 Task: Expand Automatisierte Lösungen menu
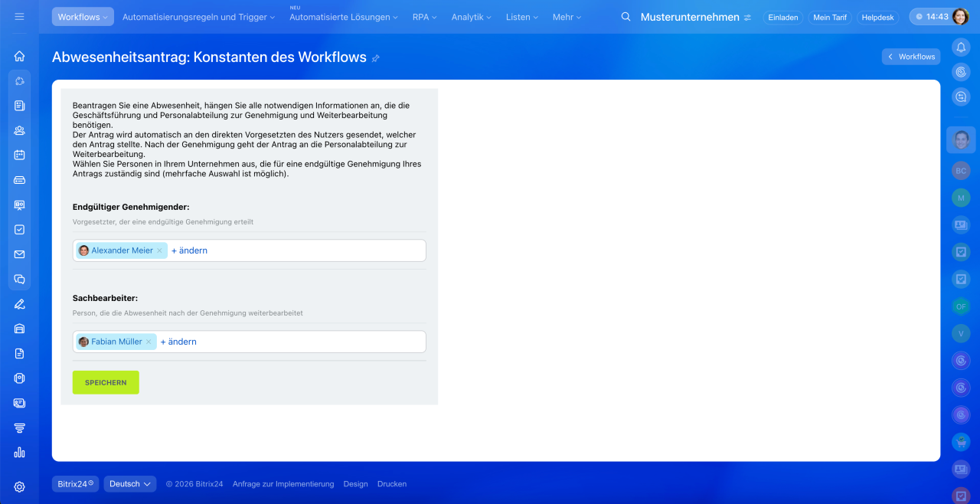point(344,17)
